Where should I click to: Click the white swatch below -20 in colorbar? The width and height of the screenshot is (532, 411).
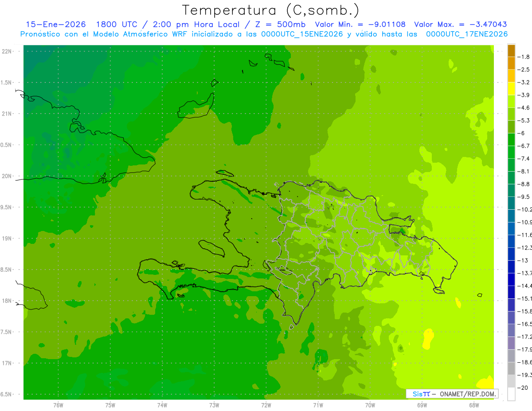pyautogui.click(x=511, y=394)
